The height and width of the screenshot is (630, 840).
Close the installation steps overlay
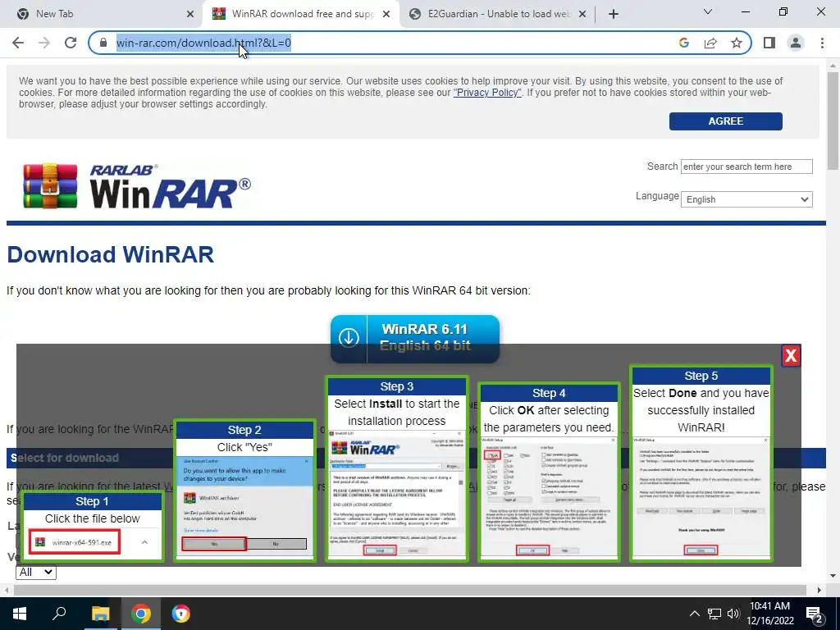click(791, 355)
